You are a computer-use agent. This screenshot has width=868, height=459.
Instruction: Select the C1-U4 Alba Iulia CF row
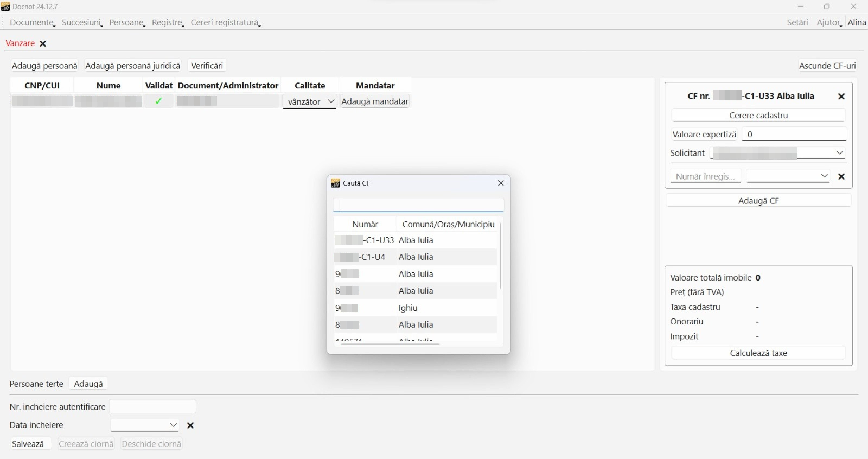[x=415, y=257]
